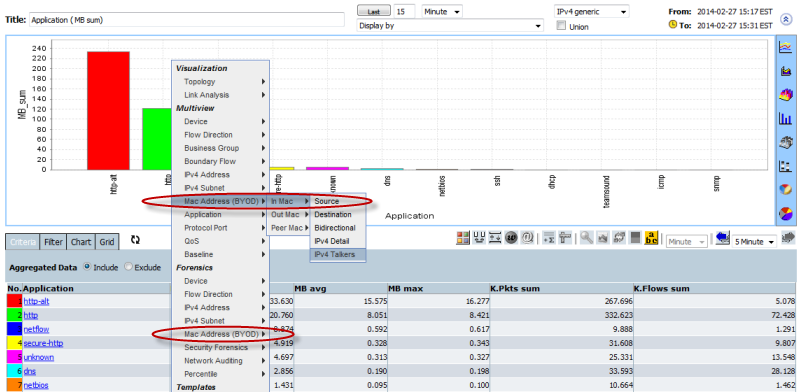803x392 pixels.
Task: Open the Out Mac submenu item
Action: [x=289, y=214]
